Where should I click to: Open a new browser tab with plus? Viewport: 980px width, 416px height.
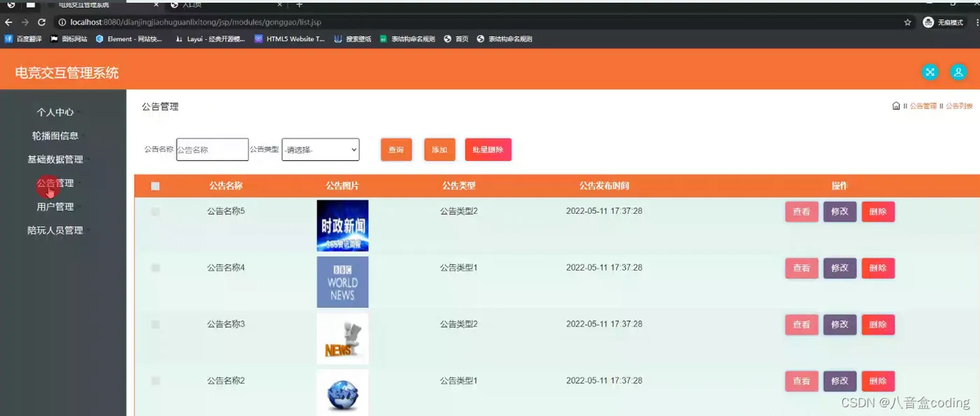tap(300, 5)
